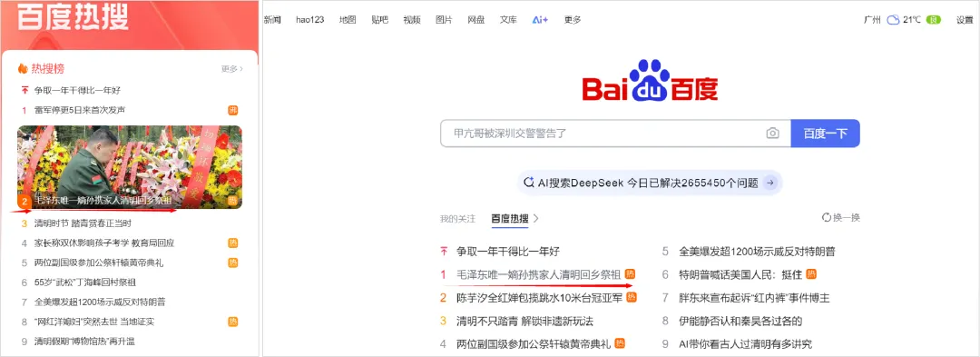
Task: Open the Ai+ icon in top navigation
Action: [x=540, y=20]
